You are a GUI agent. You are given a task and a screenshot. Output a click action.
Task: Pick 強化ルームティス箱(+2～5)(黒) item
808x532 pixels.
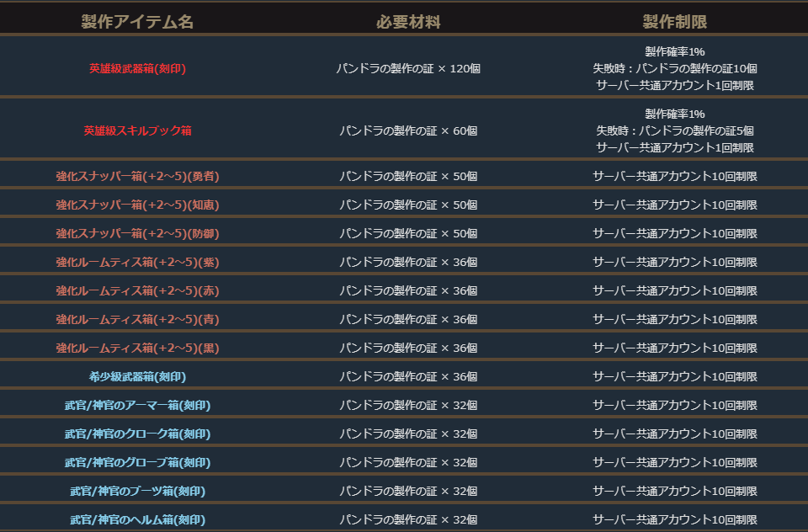(x=137, y=348)
